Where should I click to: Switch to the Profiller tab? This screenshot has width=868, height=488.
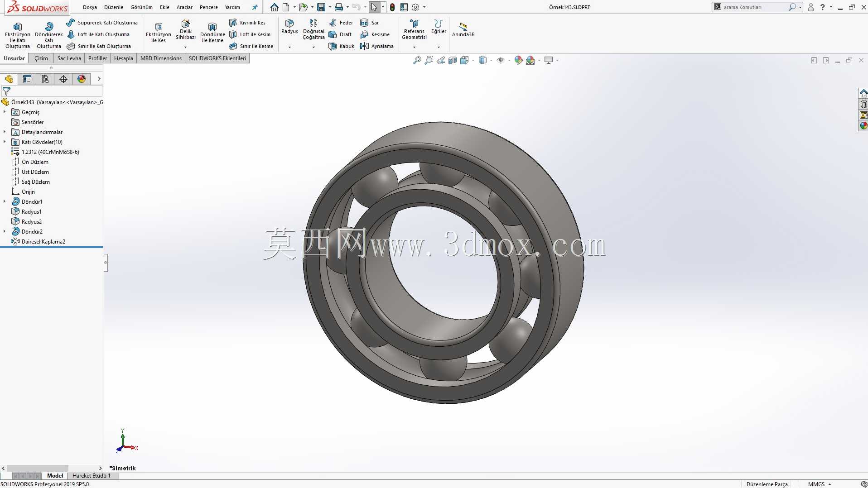coord(97,58)
